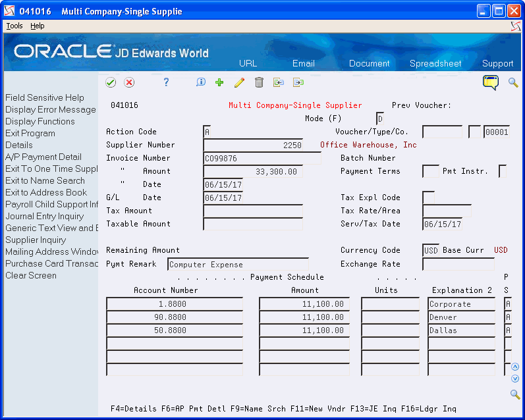The height and width of the screenshot is (420, 525).
Task: Click Supplier Inquiry link
Action: [36, 240]
